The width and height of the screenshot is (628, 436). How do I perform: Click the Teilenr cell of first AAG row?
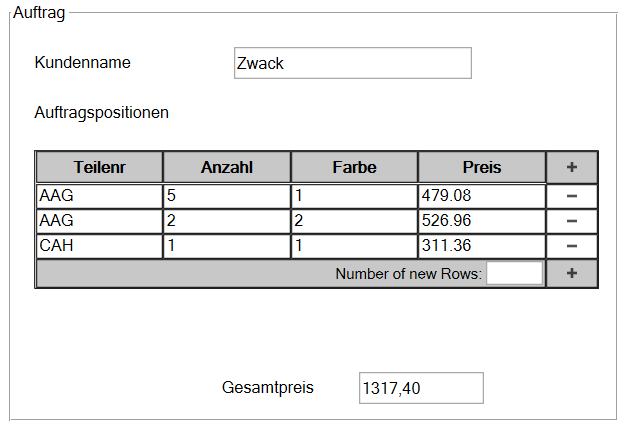pyautogui.click(x=99, y=196)
